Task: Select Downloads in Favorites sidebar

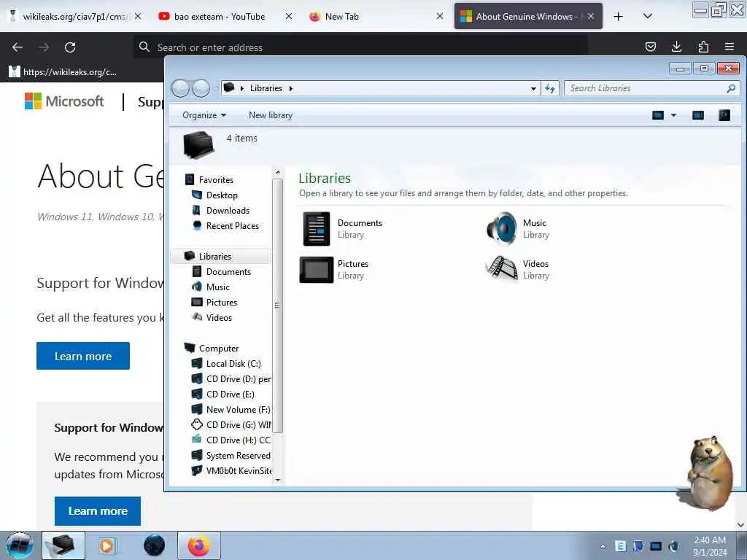Action: point(228,211)
